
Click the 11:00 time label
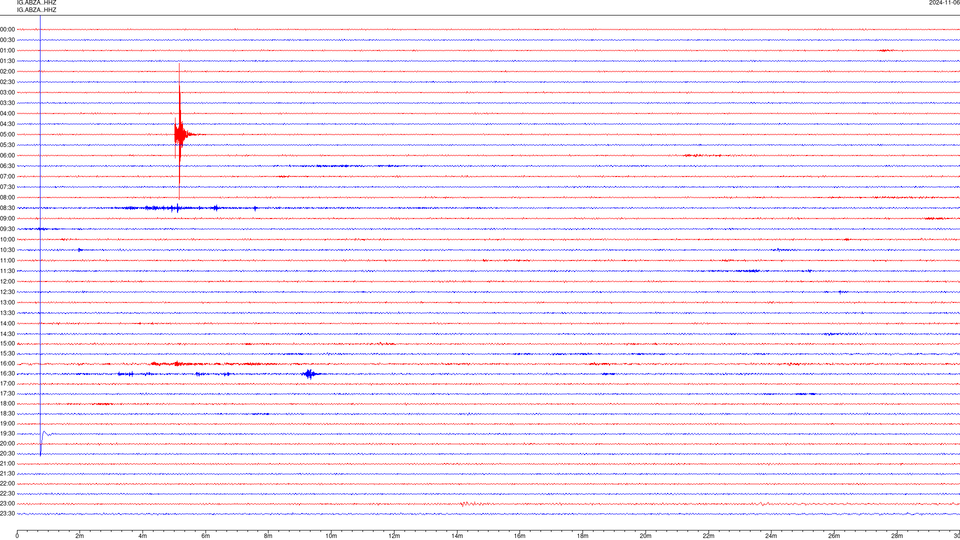[x=7, y=260]
